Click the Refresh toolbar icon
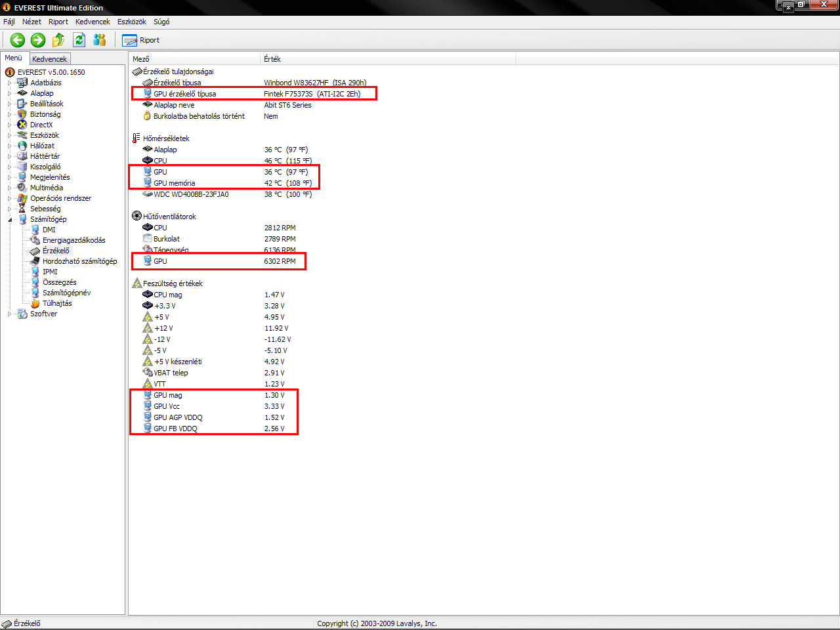This screenshot has height=630, width=840. 79,40
